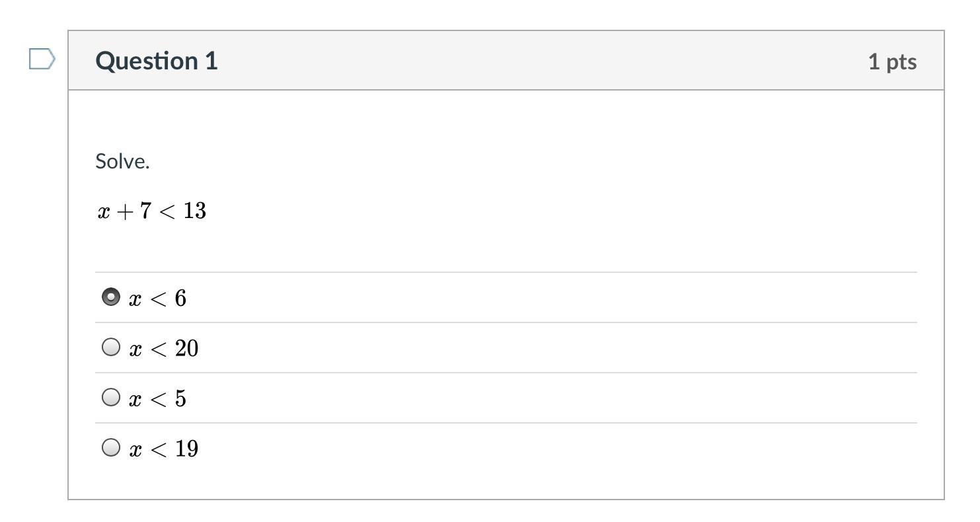980x522 pixels.
Task: Click the Solve. instruction text
Action: (122, 161)
